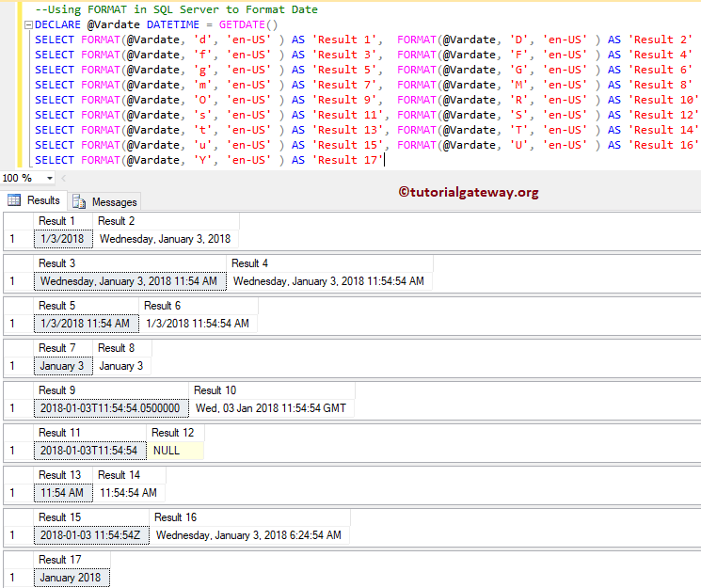Select January 3 cell under Result 7

63,366
